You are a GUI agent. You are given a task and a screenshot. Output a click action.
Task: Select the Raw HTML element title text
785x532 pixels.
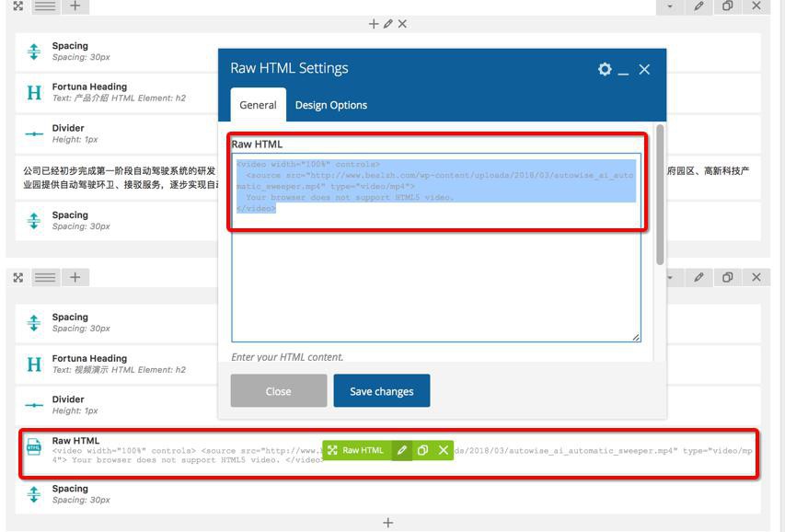tap(75, 440)
